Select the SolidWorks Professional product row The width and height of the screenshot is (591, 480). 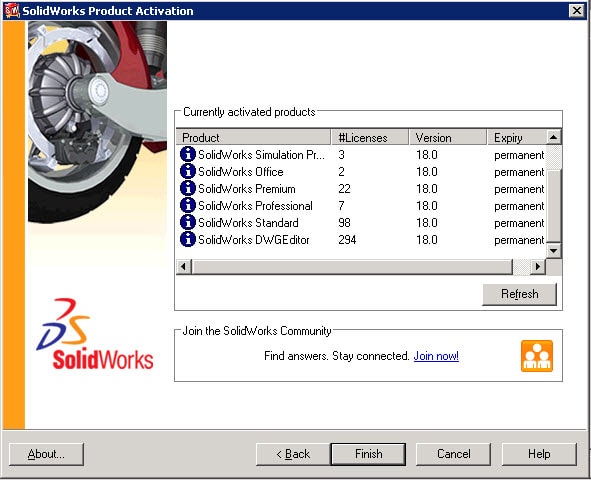pos(361,205)
